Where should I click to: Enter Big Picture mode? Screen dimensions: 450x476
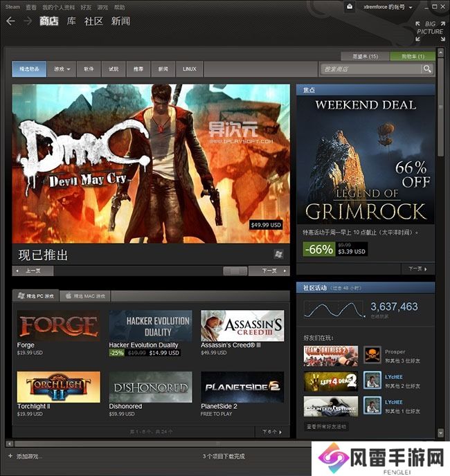pyautogui.click(x=430, y=31)
